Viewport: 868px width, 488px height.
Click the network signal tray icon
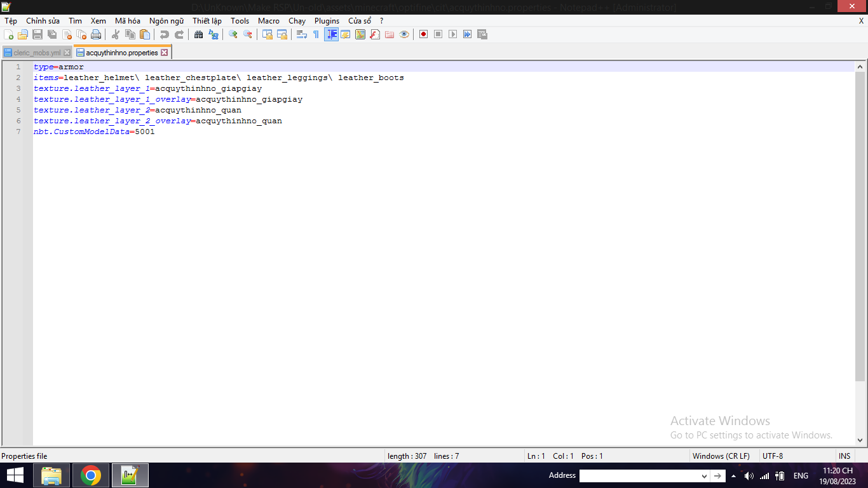pos(764,476)
